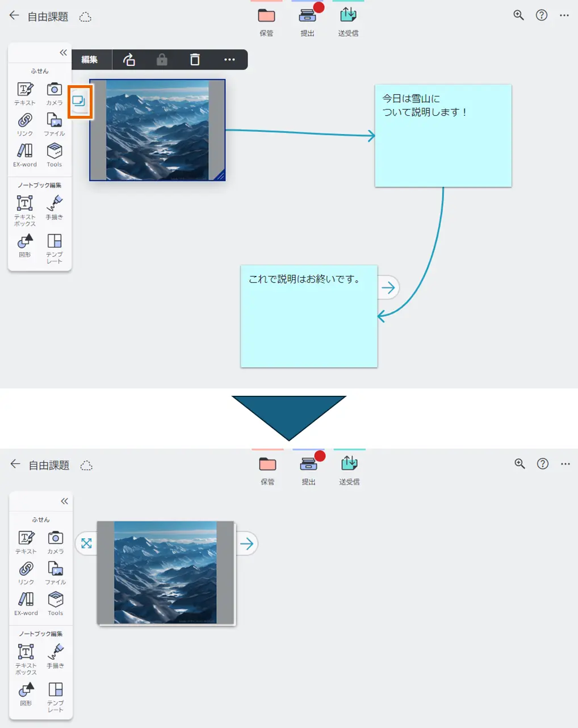Click the orange-highlighted stack cards icon

coord(79,102)
